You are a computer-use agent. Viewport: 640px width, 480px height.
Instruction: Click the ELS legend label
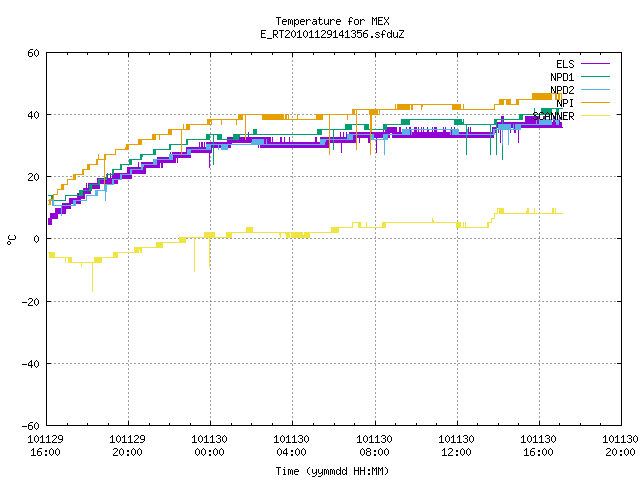pyautogui.click(x=565, y=64)
